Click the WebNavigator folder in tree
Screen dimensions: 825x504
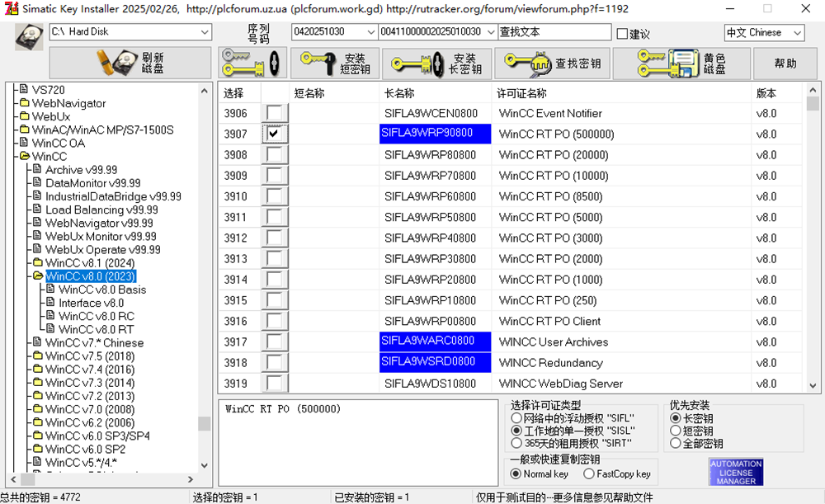coord(68,103)
